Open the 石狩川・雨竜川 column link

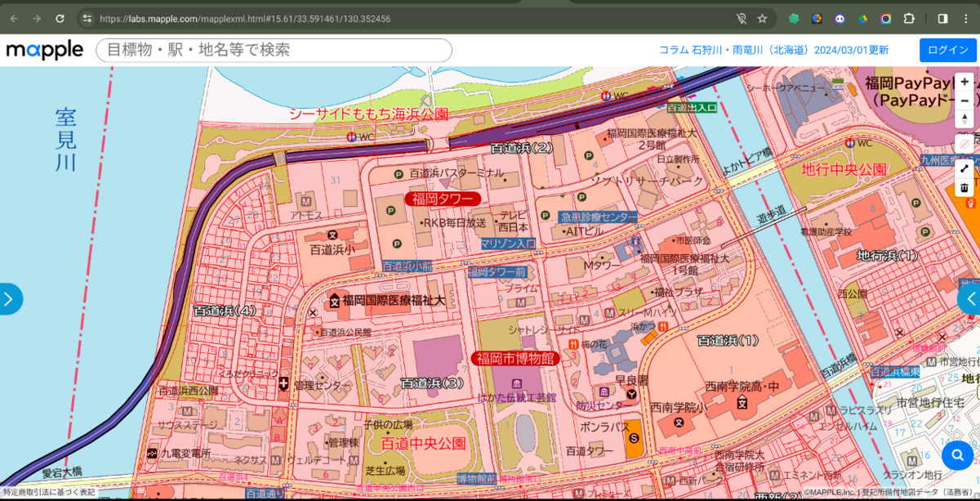pos(773,50)
